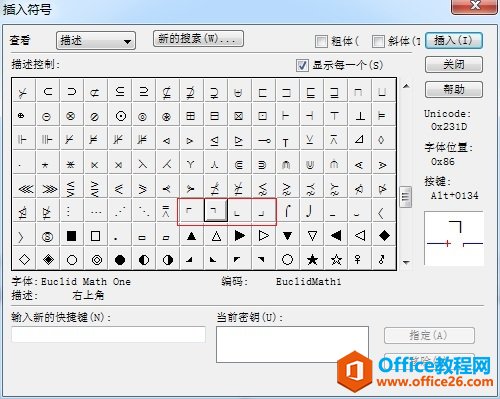
Task: Select the squared plus ⊞ symbol
Action: pos(192,115)
